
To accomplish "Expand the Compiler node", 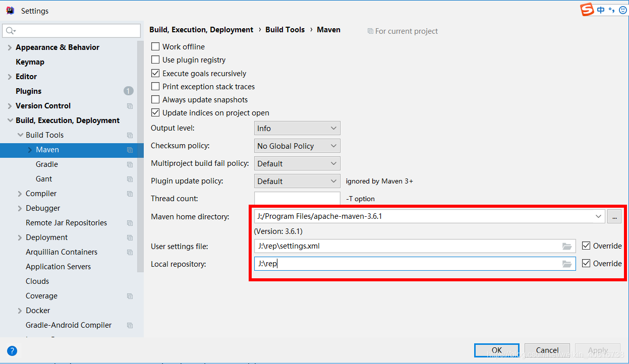I will 20,194.
